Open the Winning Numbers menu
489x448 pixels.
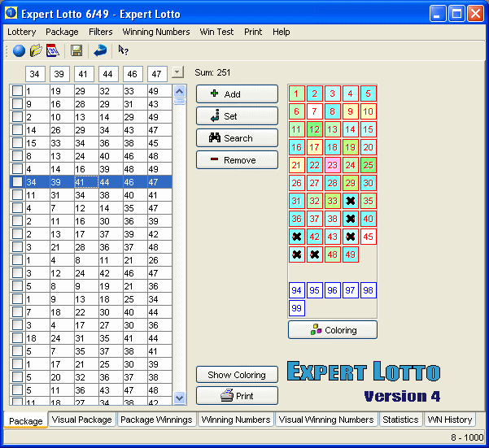click(156, 32)
